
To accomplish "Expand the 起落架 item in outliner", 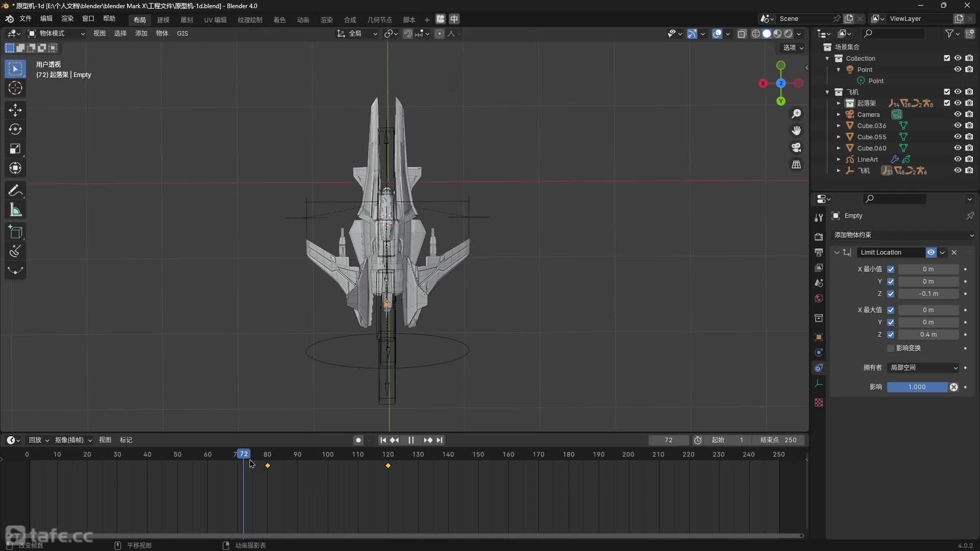I will click(x=838, y=103).
